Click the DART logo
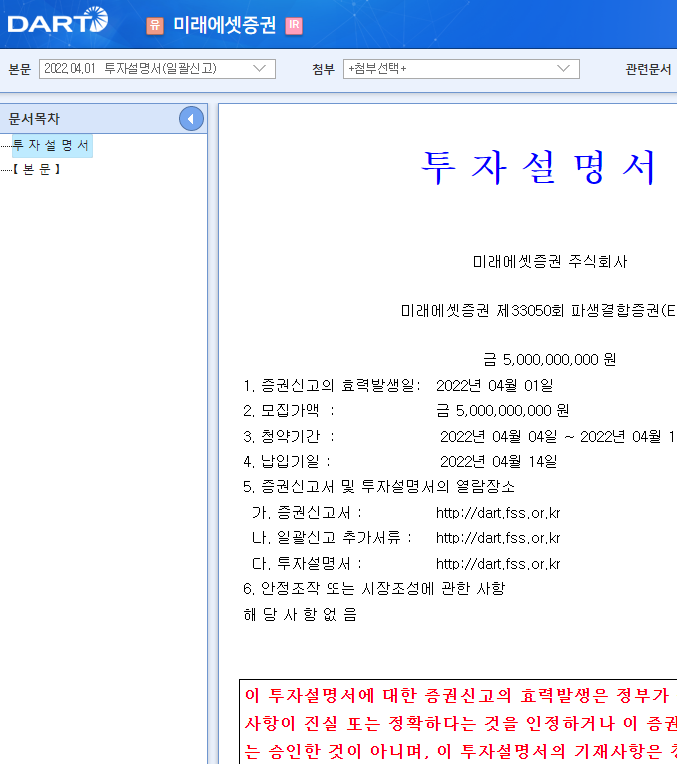 [58, 21]
